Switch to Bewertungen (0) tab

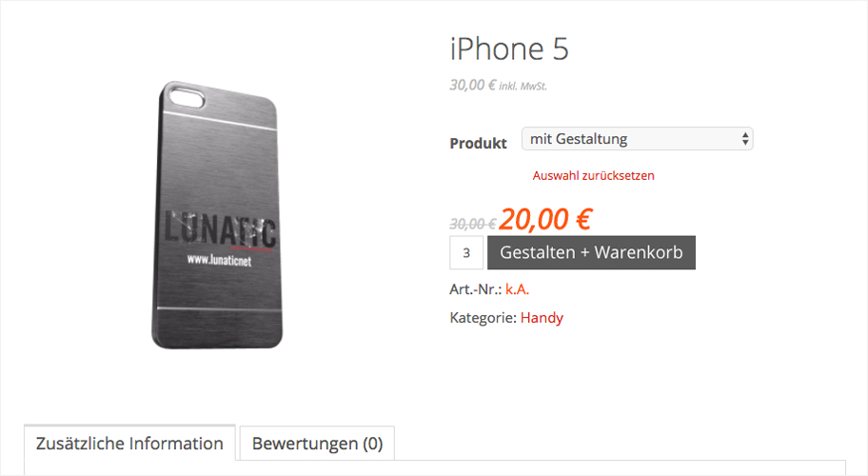click(x=317, y=444)
